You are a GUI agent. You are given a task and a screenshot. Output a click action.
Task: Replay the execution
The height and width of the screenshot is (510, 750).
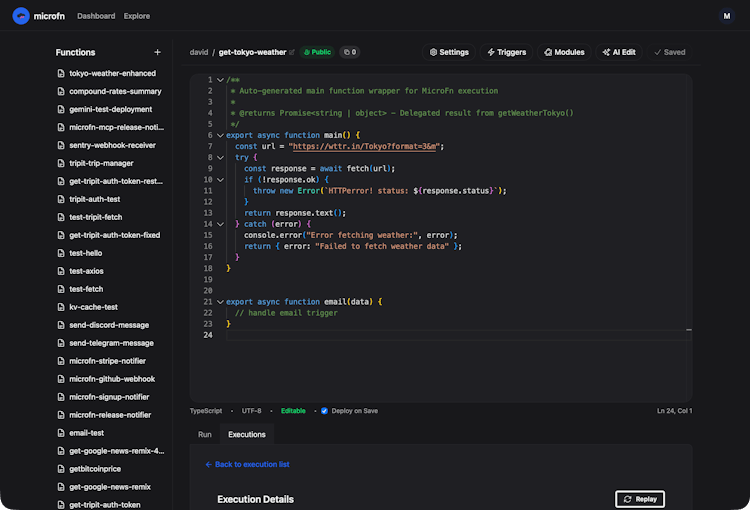[640, 498]
